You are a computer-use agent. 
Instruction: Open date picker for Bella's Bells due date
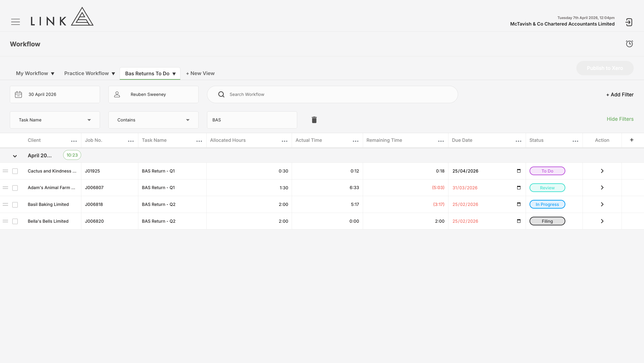(519, 221)
